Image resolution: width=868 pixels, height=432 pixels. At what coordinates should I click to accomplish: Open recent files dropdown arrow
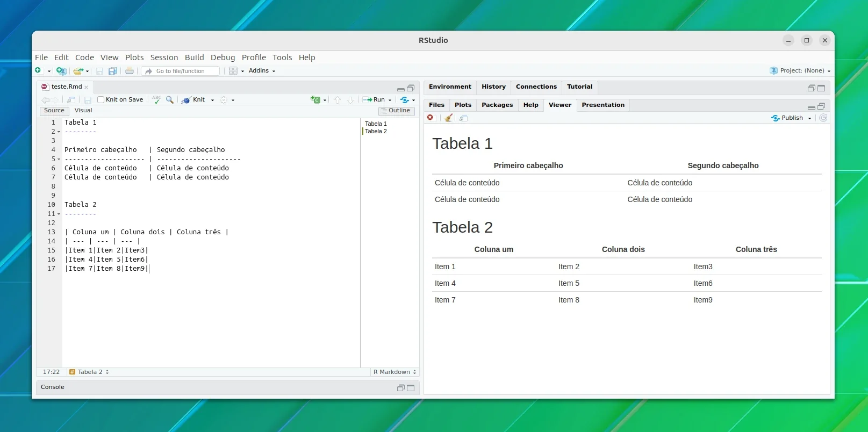click(88, 71)
